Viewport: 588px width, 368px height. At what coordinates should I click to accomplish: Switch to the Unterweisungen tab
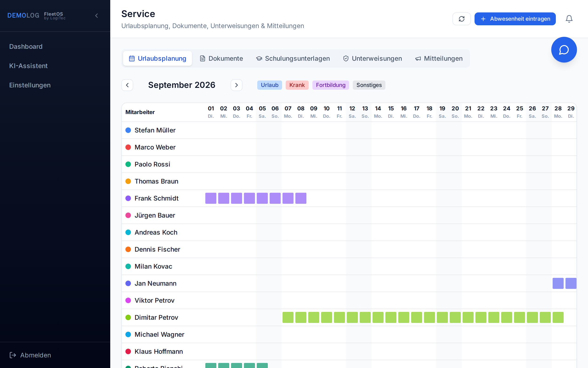click(x=373, y=58)
